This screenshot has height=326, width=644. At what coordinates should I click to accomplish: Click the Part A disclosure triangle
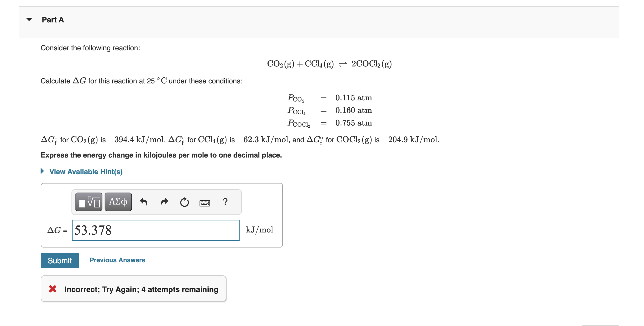point(29,19)
